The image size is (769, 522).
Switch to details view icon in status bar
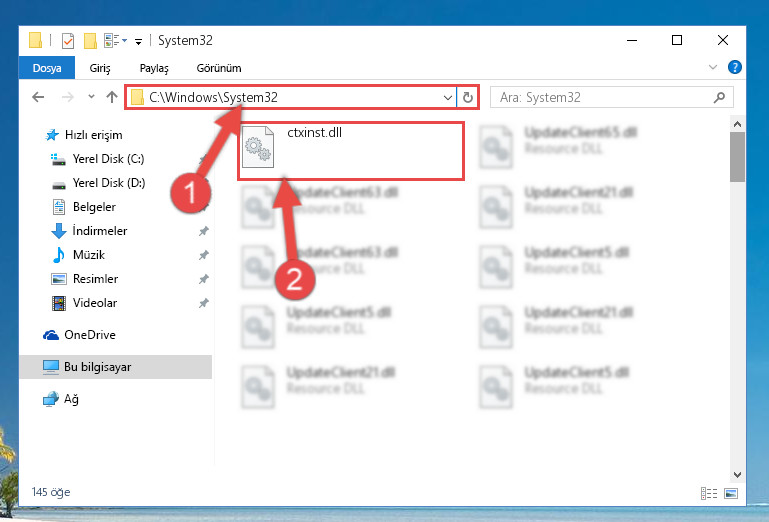(x=709, y=493)
